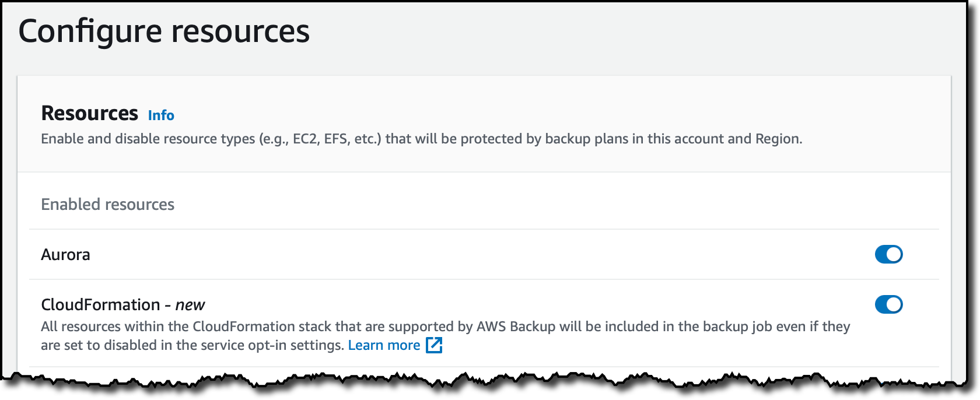This screenshot has height=400, width=980.
Task: Click the Configure resources page title
Action: pyautogui.click(x=164, y=31)
